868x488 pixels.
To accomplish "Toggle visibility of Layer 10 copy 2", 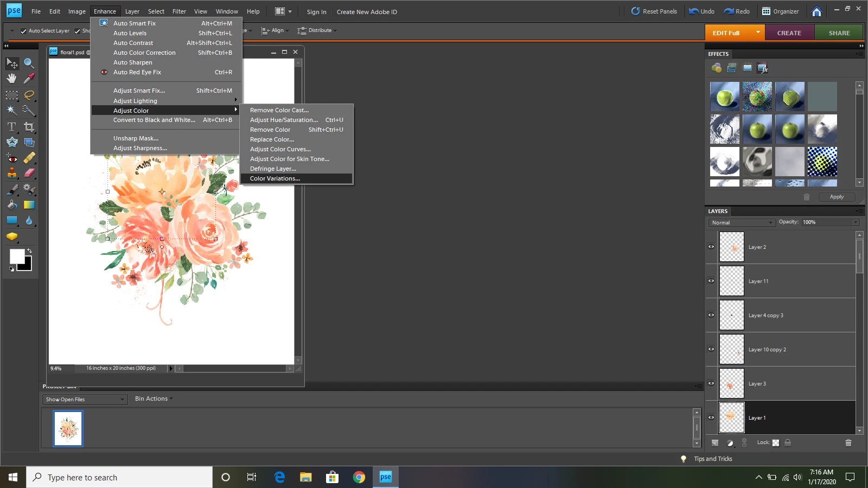I will [711, 349].
